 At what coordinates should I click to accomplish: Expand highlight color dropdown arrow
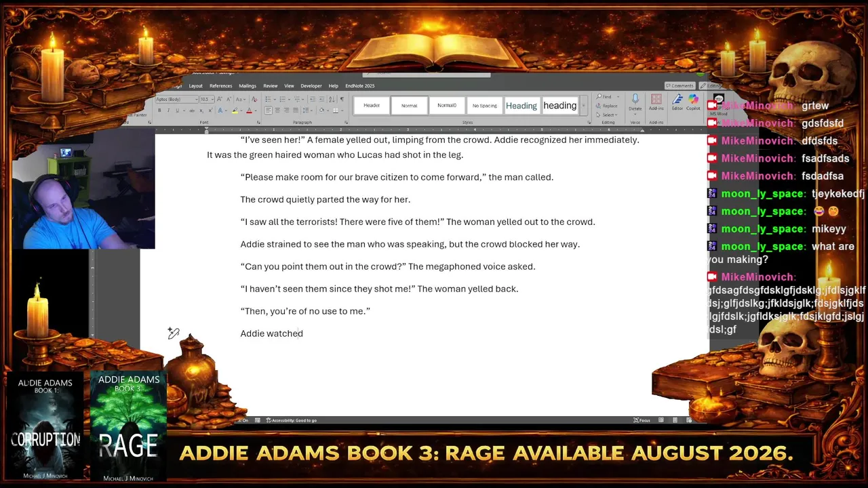(241, 110)
